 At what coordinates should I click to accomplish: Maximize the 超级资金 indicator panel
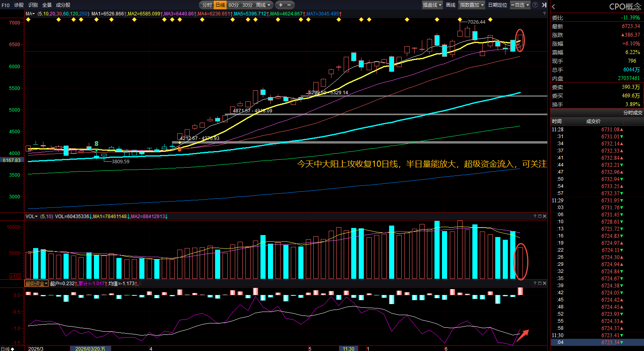coord(540,283)
